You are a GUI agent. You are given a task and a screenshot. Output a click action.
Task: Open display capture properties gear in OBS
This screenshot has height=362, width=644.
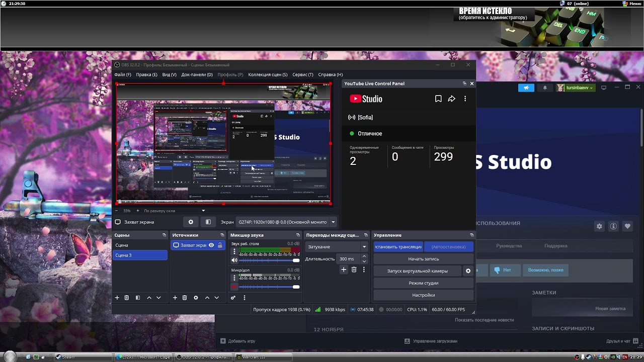[x=191, y=222]
